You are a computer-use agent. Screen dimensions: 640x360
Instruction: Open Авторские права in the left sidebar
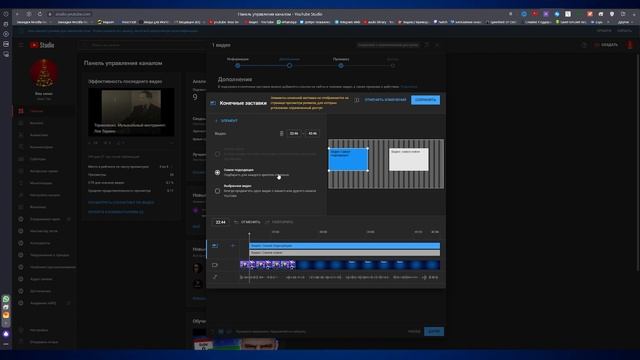44,171
